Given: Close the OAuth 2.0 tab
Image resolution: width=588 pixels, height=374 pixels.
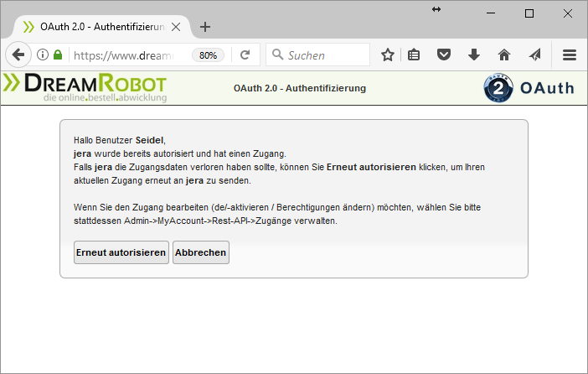Looking at the screenshot, I should [x=176, y=27].
